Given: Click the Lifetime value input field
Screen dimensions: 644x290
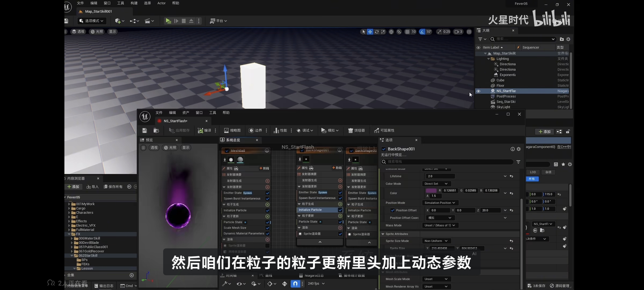Looking at the screenshot, I should (x=440, y=176).
